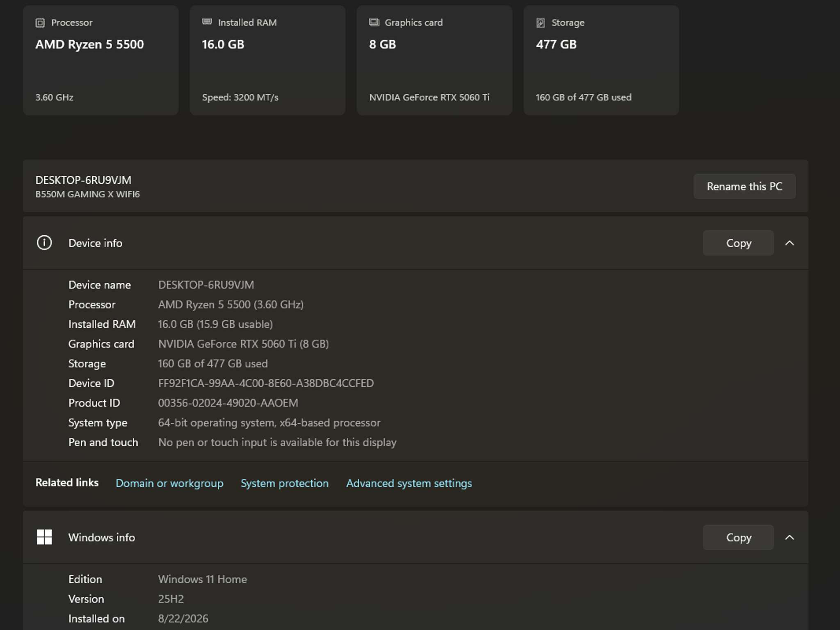Click the Device info circle icon
The width and height of the screenshot is (840, 630).
44,243
